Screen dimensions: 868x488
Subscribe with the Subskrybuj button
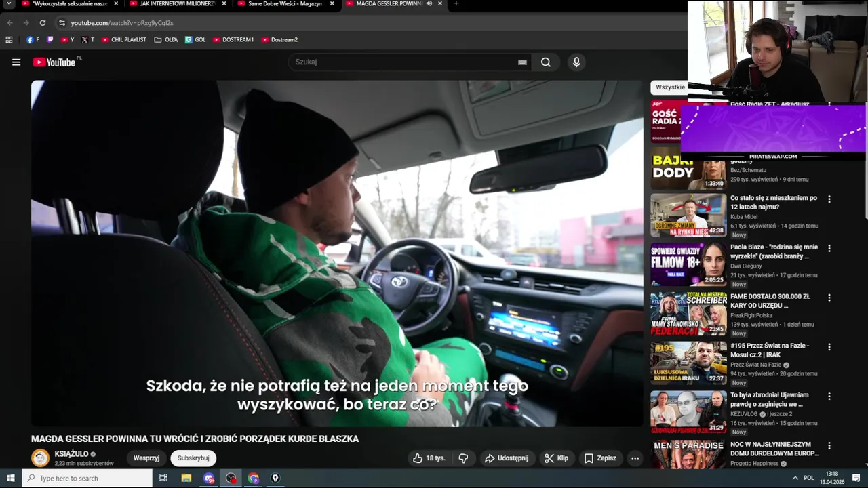(x=193, y=458)
